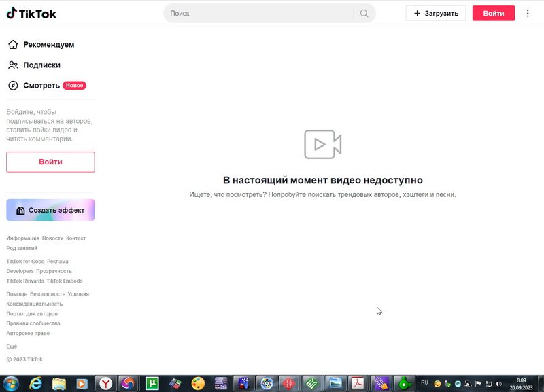Click the TikTok logo

[31, 14]
